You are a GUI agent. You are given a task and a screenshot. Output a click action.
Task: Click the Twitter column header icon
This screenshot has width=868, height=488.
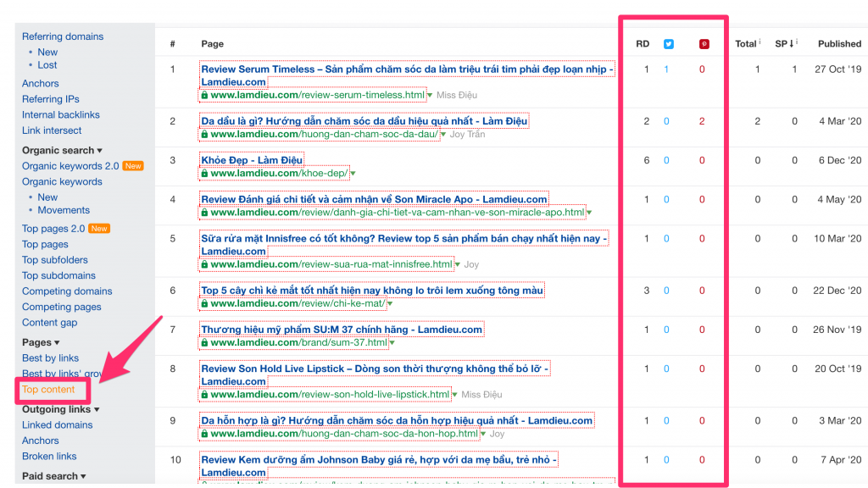(669, 44)
